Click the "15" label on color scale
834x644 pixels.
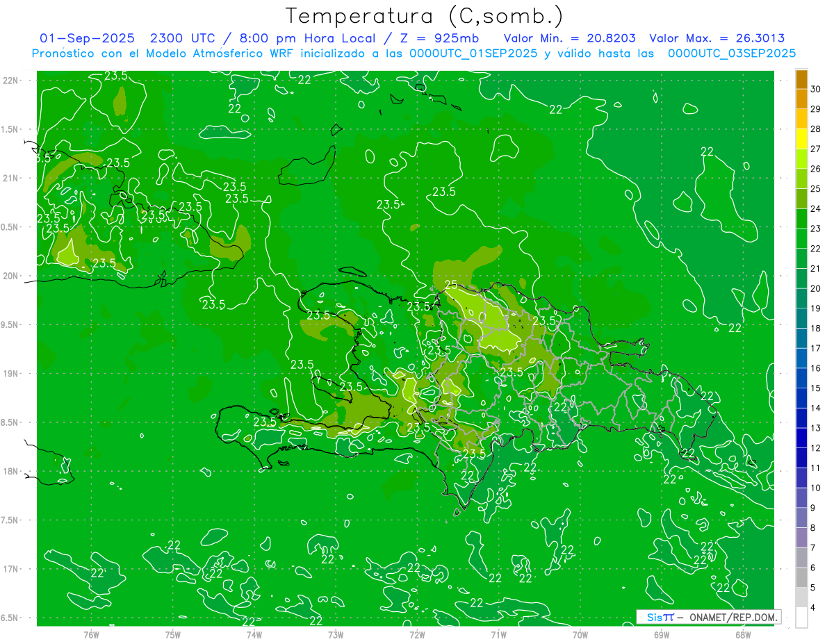click(x=816, y=388)
